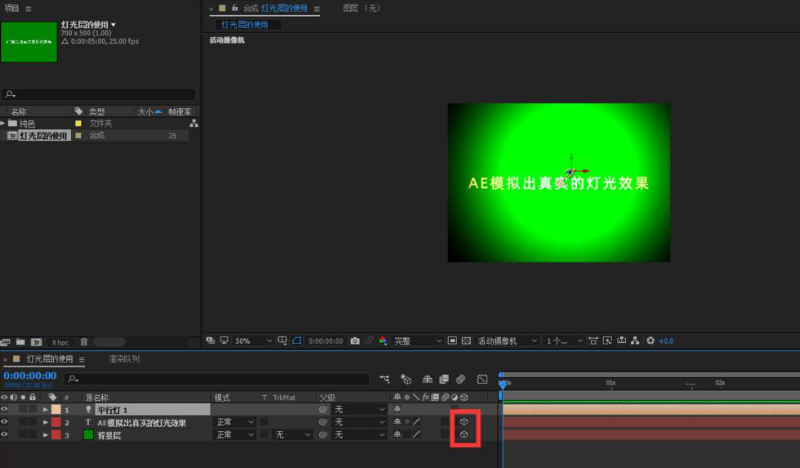Toggle the viewer lock icon on composition tab
800x468 pixels.
pos(235,8)
